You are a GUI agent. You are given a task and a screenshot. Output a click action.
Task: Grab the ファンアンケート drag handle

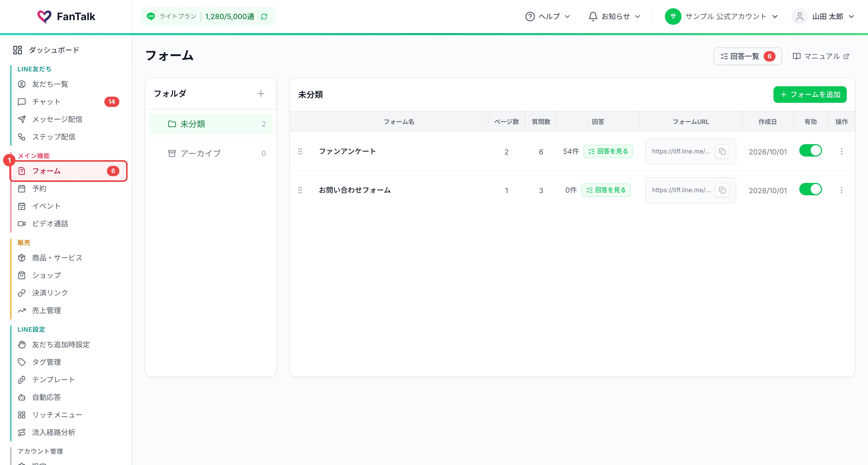pyautogui.click(x=300, y=152)
